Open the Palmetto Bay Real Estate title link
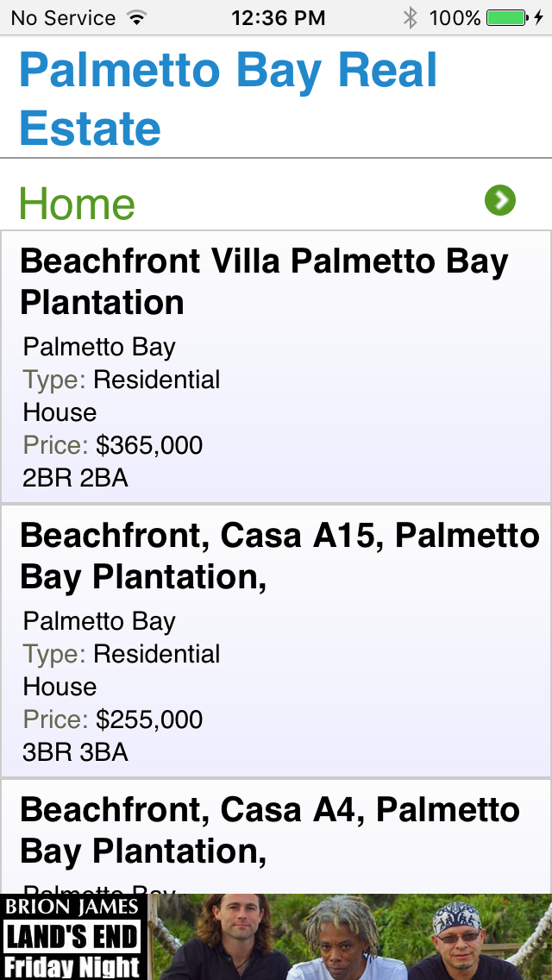 click(x=228, y=99)
